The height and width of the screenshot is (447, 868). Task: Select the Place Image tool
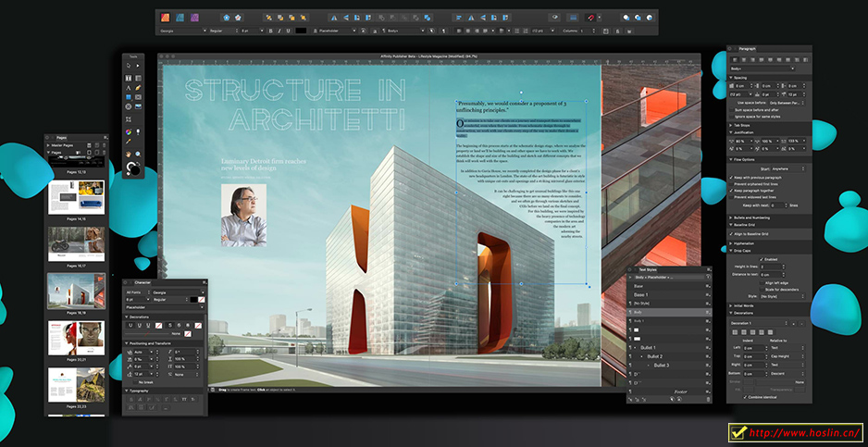click(x=138, y=106)
